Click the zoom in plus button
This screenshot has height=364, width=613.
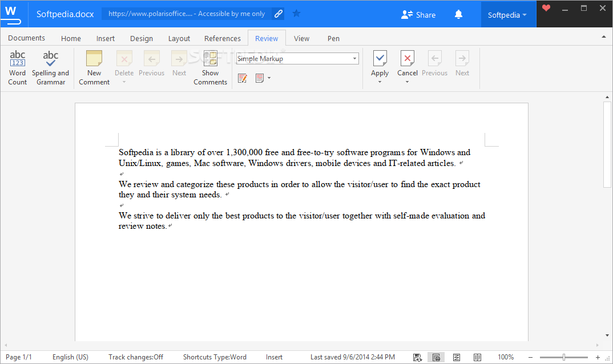[x=598, y=357]
